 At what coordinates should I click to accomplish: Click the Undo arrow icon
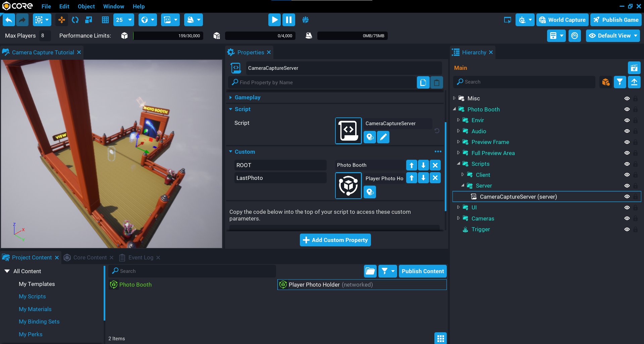pyautogui.click(x=9, y=20)
